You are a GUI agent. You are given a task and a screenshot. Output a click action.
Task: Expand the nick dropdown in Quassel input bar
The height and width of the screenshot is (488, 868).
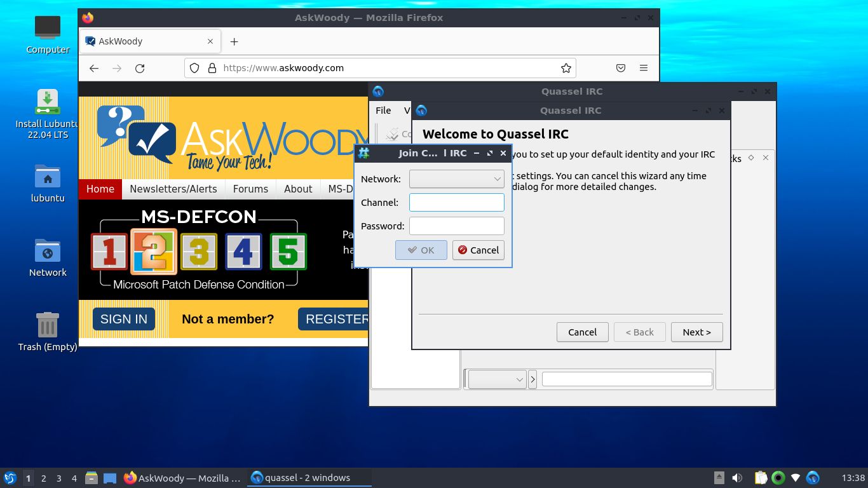pos(497,379)
